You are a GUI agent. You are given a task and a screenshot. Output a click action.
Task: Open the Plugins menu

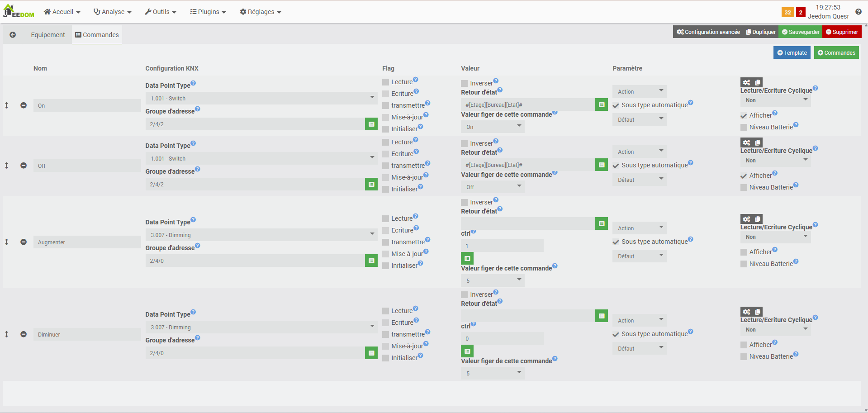coord(208,12)
